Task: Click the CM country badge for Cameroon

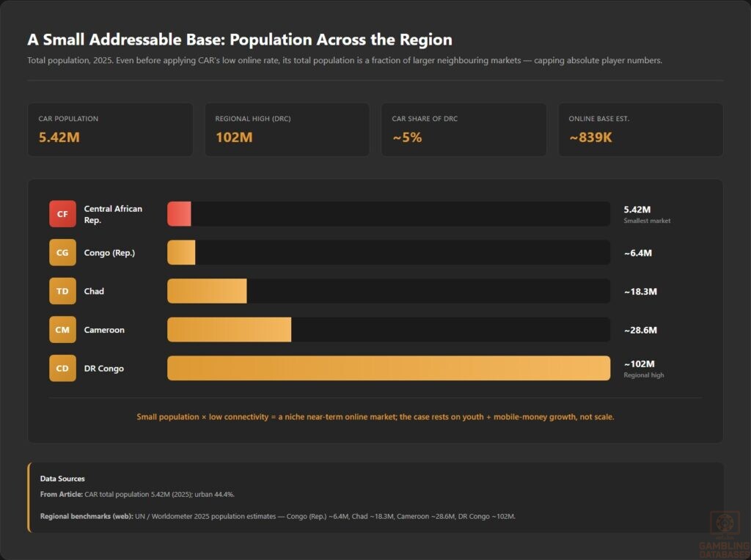Action: click(63, 330)
